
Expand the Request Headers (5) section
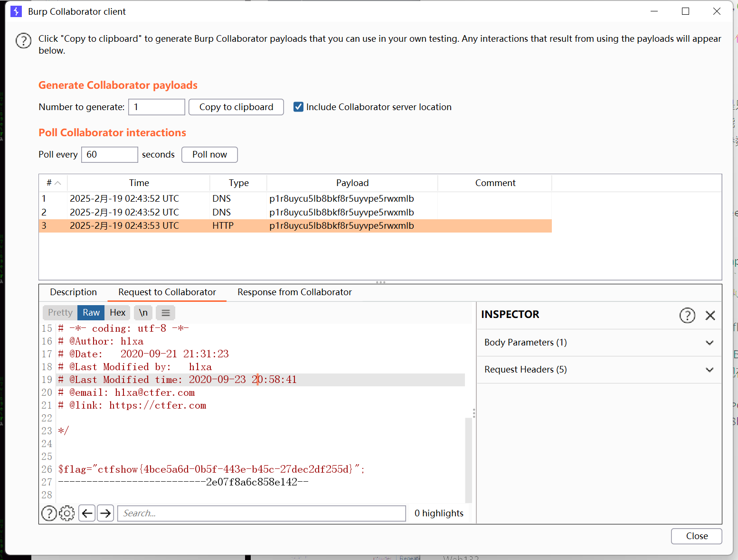pos(599,370)
